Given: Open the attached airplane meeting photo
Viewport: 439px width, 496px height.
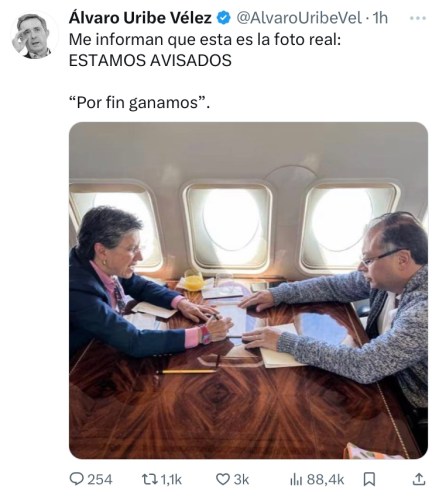Looking at the screenshot, I should pos(248,290).
